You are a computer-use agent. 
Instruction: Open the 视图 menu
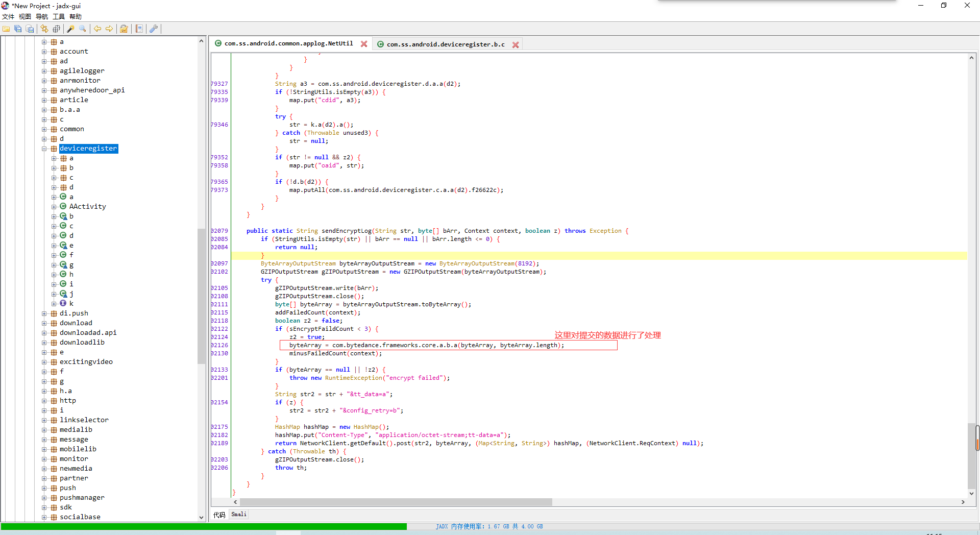pyautogui.click(x=25, y=17)
